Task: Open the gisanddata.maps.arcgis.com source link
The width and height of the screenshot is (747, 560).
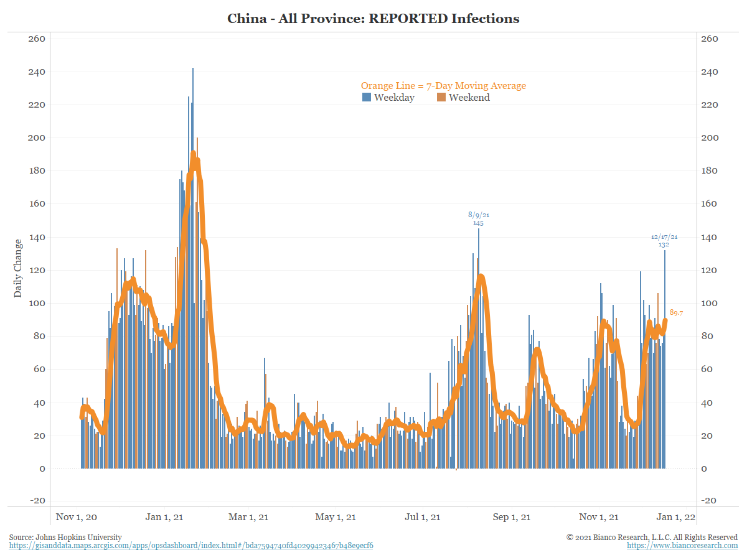Action: [191, 546]
